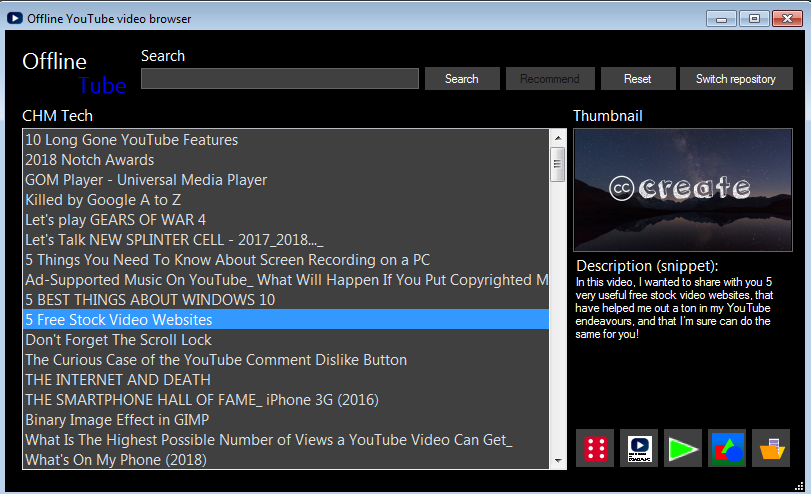The width and height of the screenshot is (811, 494).
Task: Maximize the Offline YouTube browser window
Action: [753, 18]
